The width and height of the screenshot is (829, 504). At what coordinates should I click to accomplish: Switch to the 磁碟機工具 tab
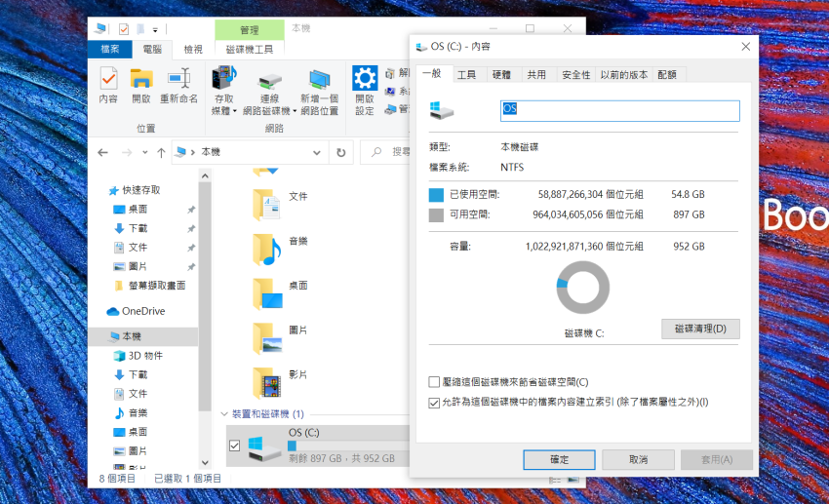click(x=250, y=49)
